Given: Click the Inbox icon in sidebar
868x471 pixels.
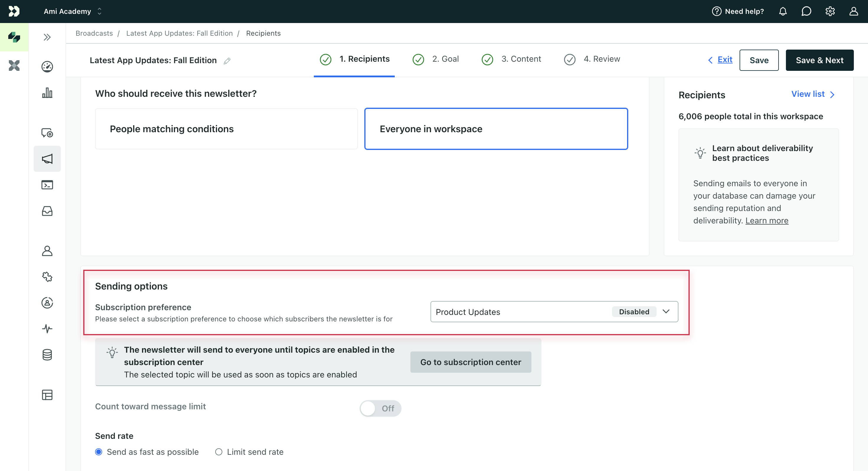Looking at the screenshot, I should 48,210.
